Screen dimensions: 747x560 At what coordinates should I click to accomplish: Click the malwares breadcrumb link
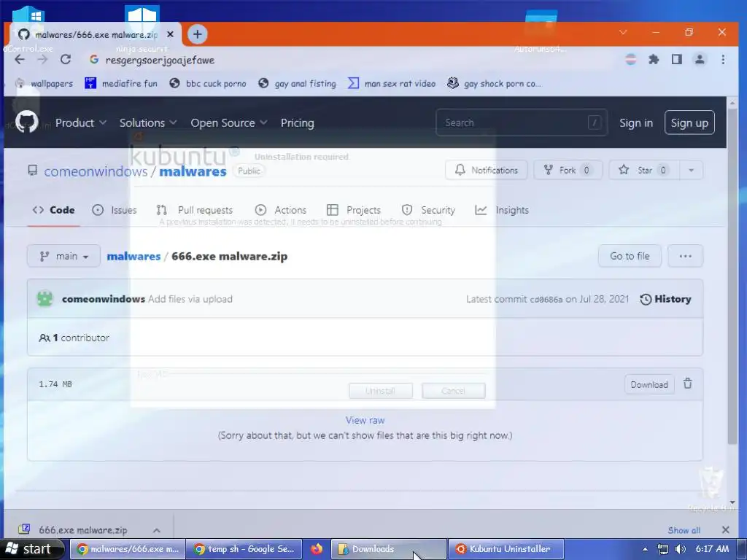[x=133, y=256]
